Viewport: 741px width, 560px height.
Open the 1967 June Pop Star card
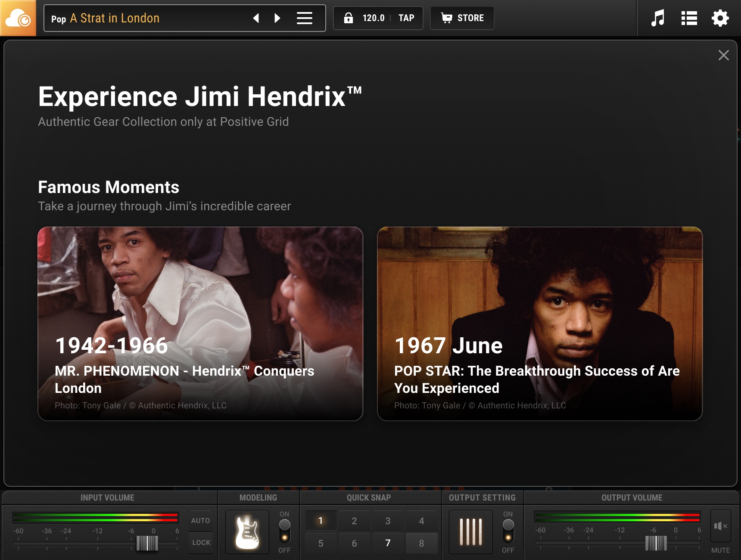tap(540, 324)
